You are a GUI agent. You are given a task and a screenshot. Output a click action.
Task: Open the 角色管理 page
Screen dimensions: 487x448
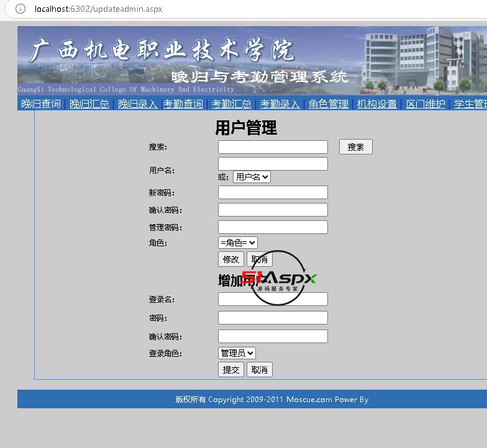pyautogui.click(x=329, y=104)
